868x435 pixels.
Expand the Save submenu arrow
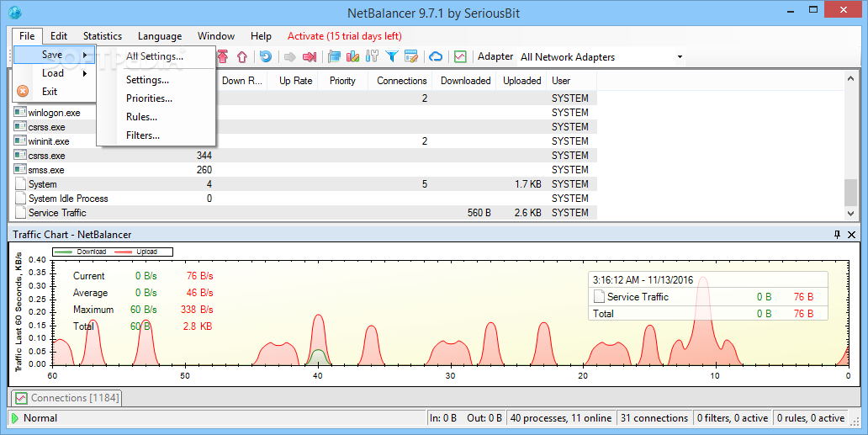85,55
